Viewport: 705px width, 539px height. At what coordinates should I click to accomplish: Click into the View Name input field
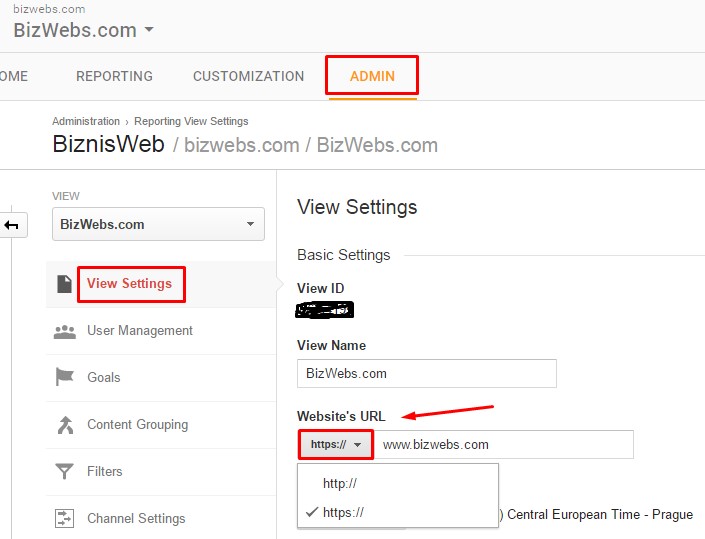pos(427,373)
